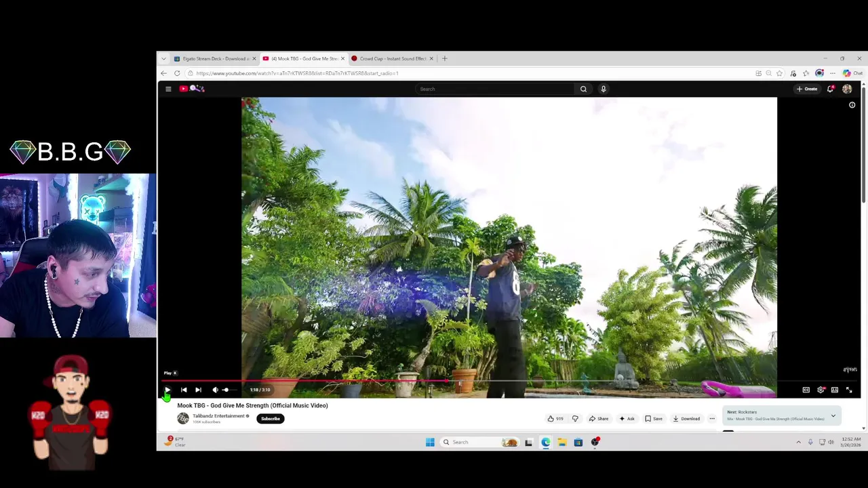Open Task View on the taskbar

point(528,442)
